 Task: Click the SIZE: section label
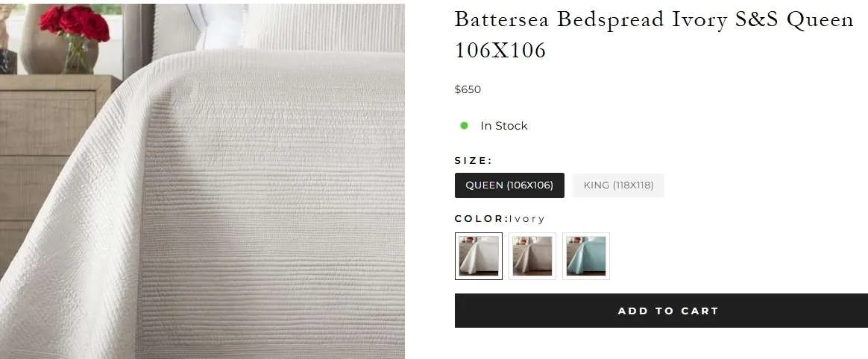474,160
